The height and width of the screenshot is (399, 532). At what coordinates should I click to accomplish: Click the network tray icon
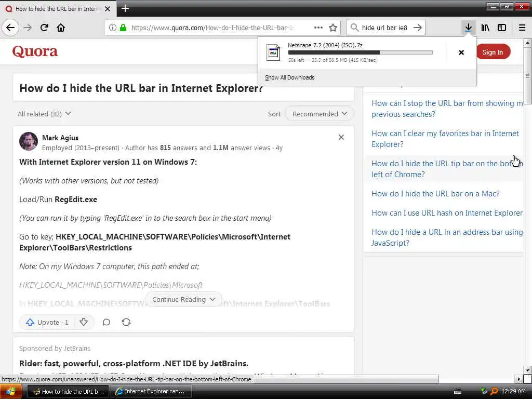pyautogui.click(x=484, y=392)
